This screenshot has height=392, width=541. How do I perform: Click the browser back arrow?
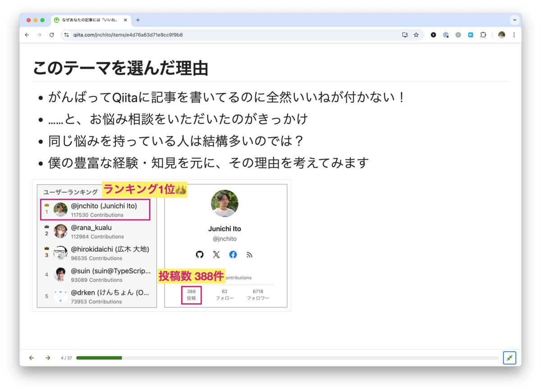[x=27, y=35]
